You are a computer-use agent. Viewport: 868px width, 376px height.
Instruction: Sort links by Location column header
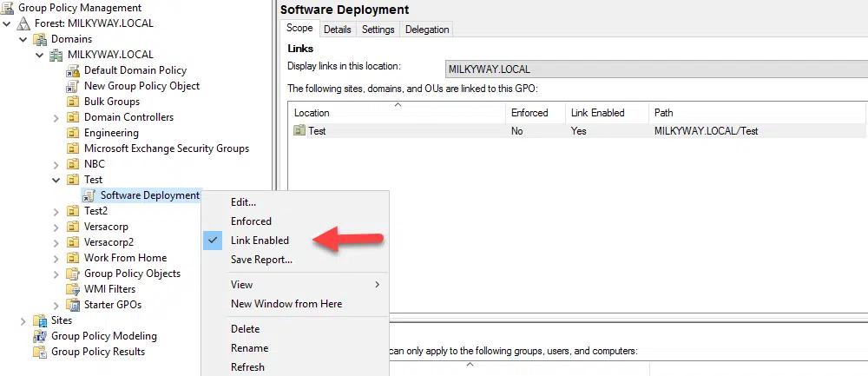(x=397, y=112)
